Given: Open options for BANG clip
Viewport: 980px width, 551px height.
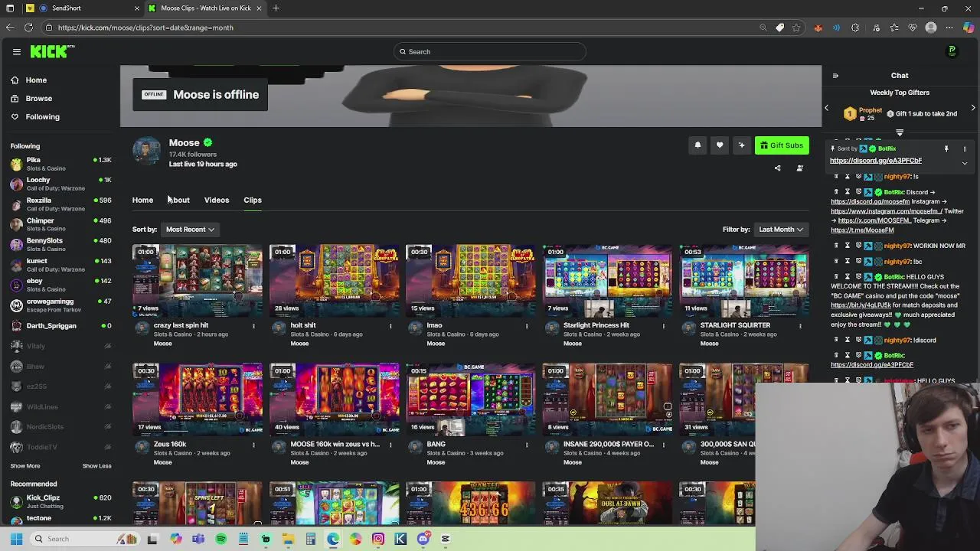Looking at the screenshot, I should click(527, 445).
